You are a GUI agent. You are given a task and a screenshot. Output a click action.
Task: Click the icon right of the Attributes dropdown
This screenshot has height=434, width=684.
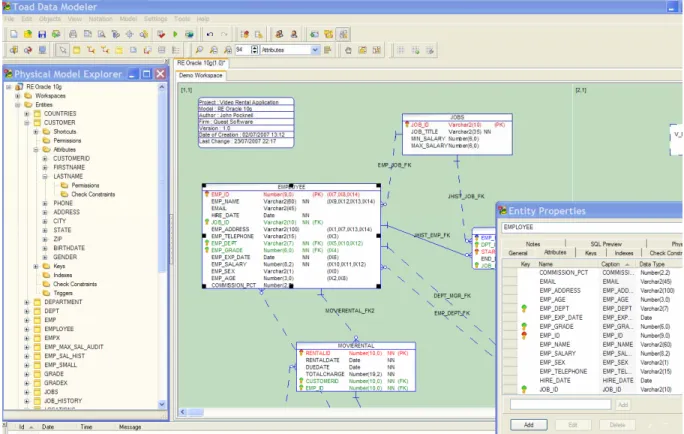pos(328,50)
